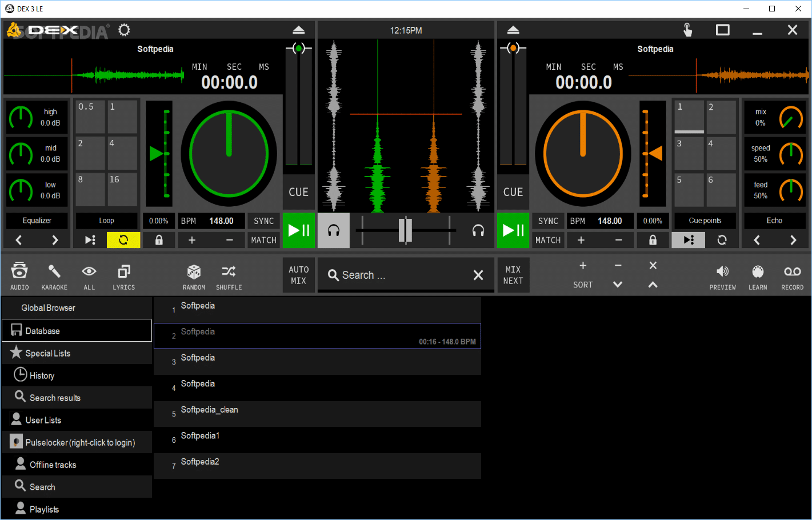Adjust the crossfader

coord(405,230)
